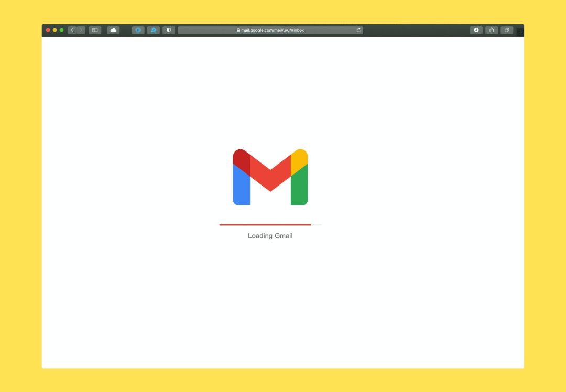Go forward to the next page
Image resolution: width=566 pixels, height=392 pixels.
[81, 30]
